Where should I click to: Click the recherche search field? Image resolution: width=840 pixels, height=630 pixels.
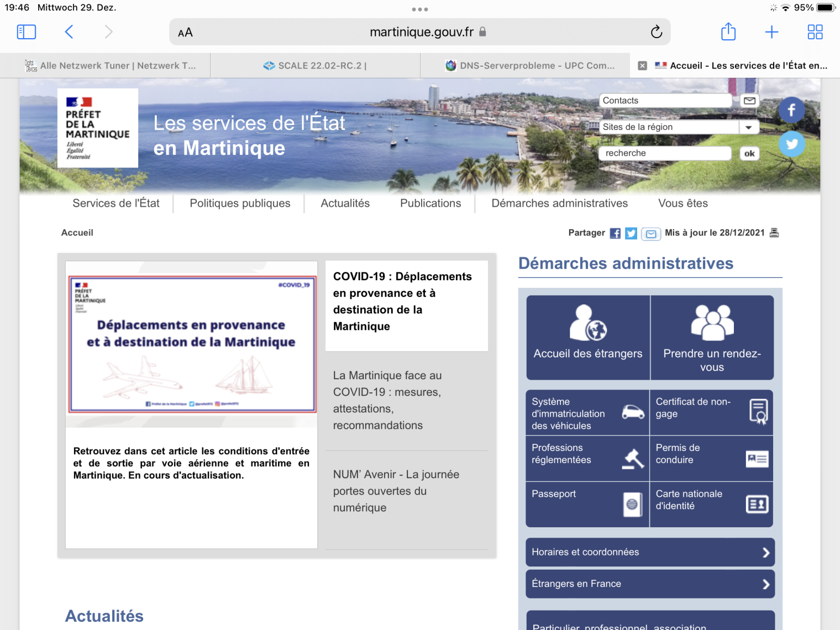[665, 153]
